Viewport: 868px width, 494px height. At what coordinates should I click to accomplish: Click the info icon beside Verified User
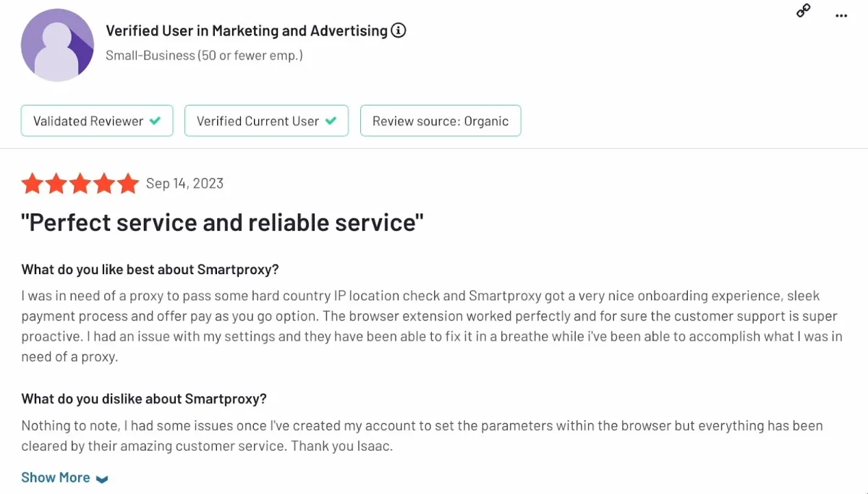coord(399,31)
